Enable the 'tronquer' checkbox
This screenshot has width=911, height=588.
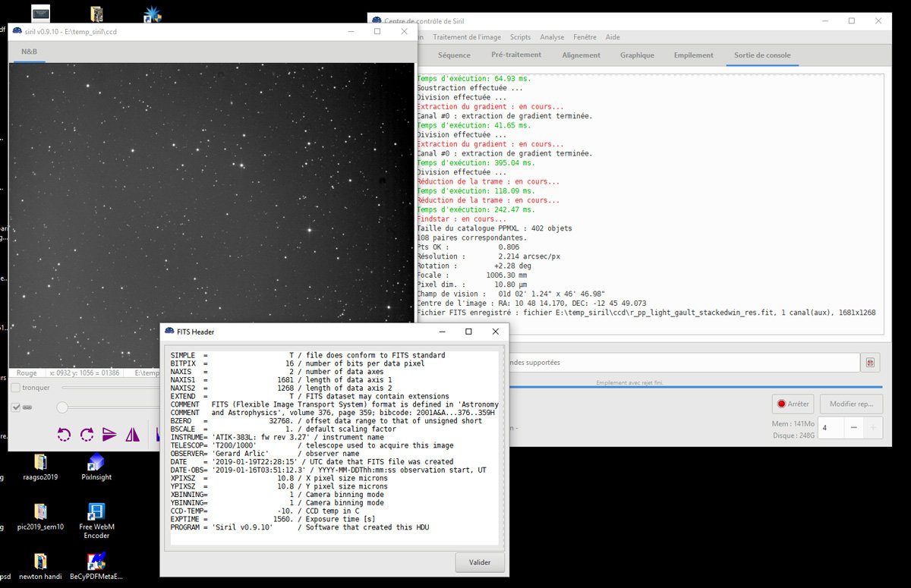16,388
